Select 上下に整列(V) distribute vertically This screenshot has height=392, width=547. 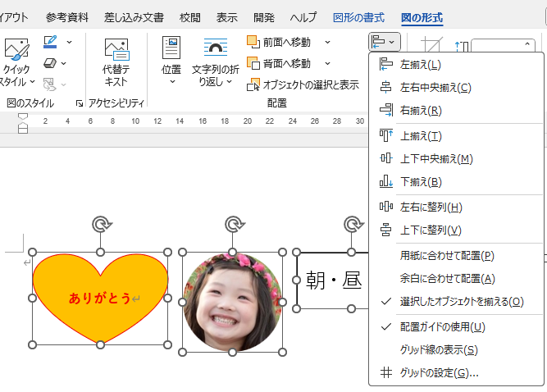click(456, 230)
